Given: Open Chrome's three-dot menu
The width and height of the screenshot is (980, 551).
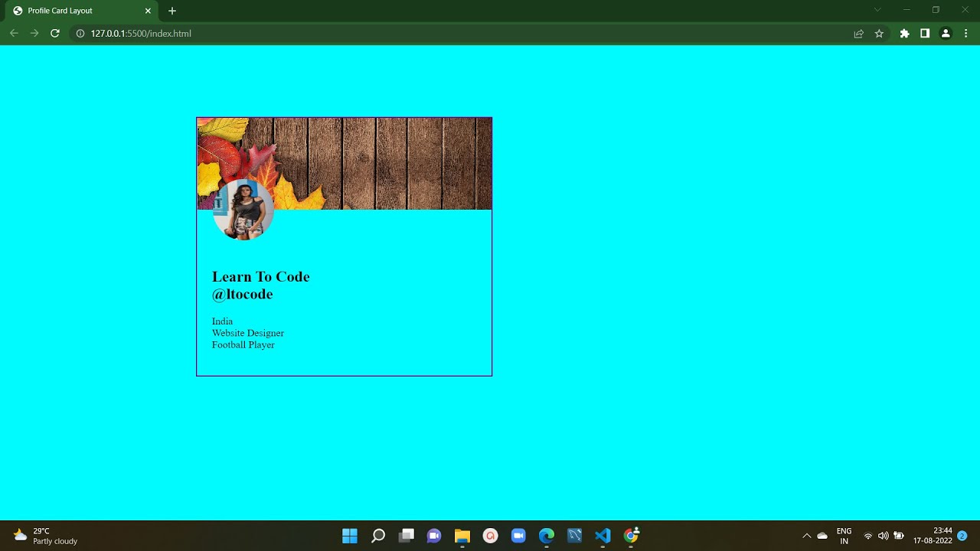Looking at the screenshot, I should click(x=966, y=34).
